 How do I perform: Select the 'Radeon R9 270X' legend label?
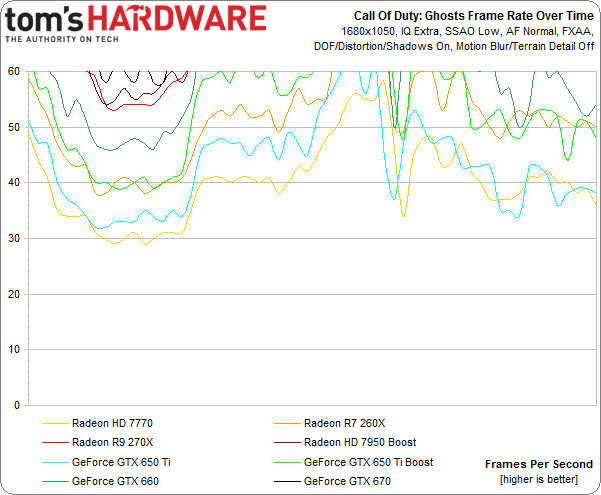112,442
